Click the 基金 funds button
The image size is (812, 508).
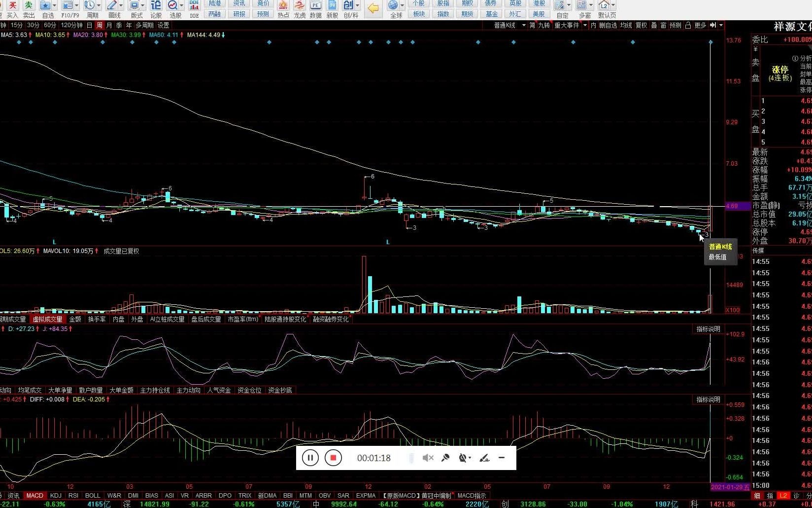(x=491, y=14)
